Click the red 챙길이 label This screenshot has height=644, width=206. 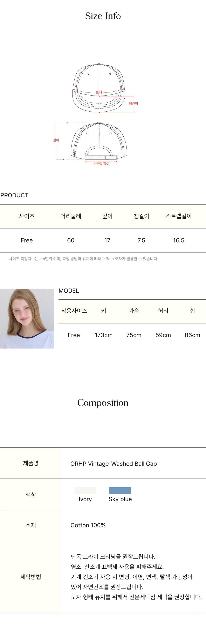click(133, 103)
